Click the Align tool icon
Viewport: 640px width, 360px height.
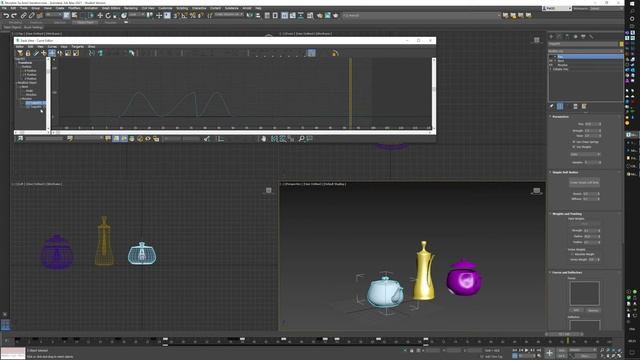click(x=258, y=16)
